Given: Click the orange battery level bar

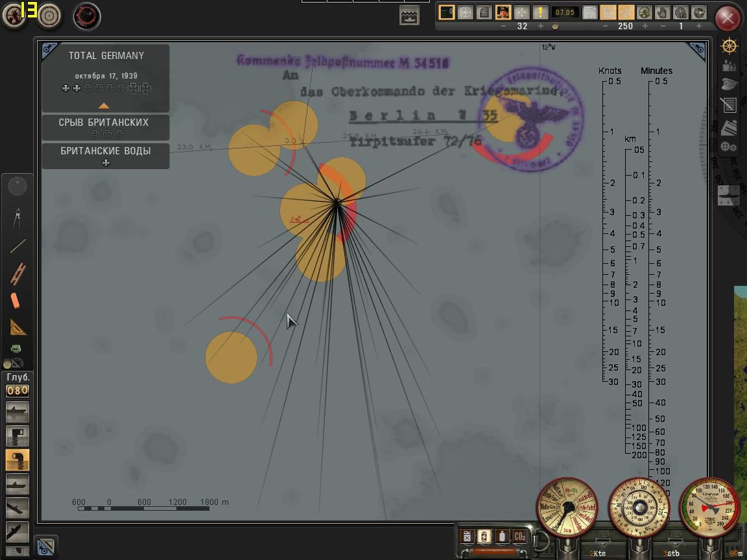Looking at the screenshot, I should pyautogui.click(x=493, y=552).
